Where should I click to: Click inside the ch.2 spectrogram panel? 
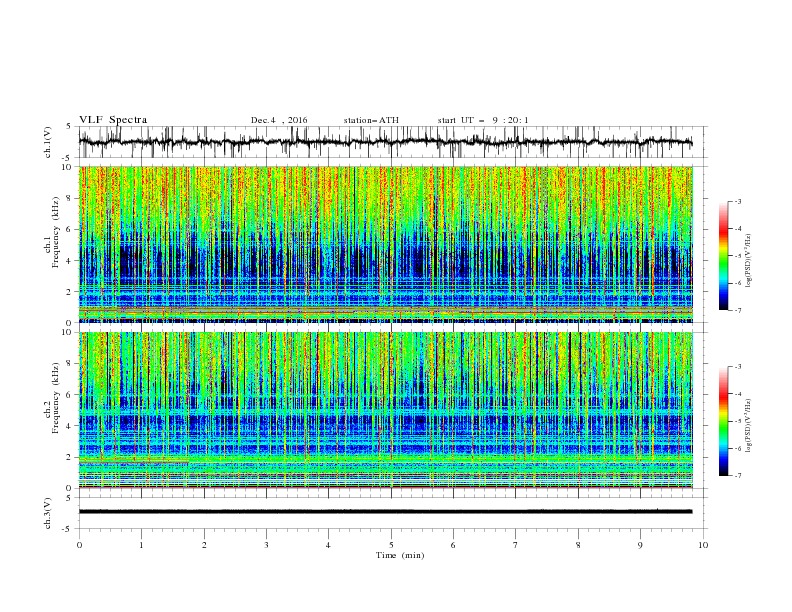(386, 410)
